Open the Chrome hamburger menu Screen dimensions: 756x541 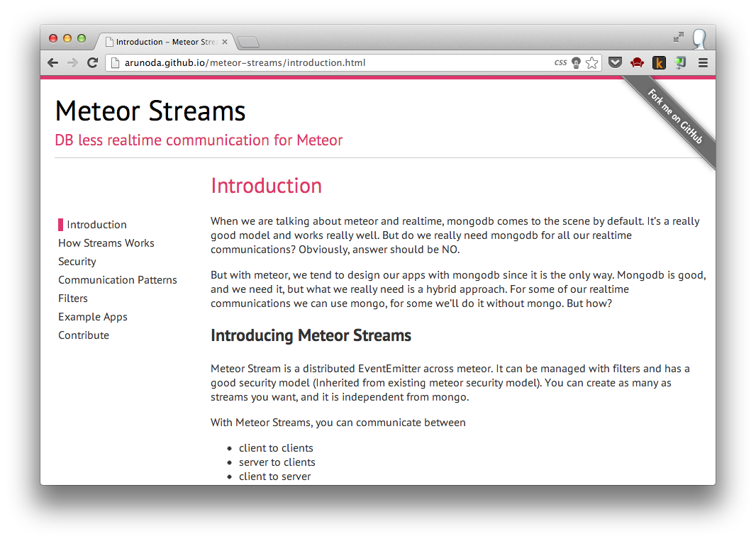click(703, 62)
